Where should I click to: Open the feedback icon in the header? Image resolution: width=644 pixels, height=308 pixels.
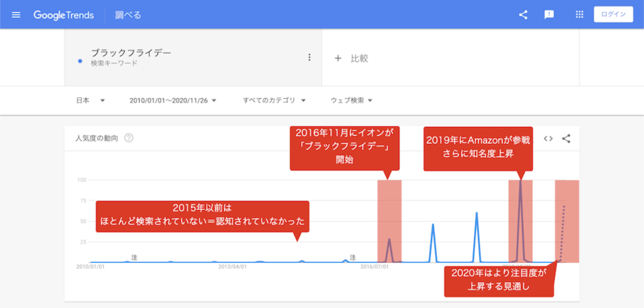[549, 14]
